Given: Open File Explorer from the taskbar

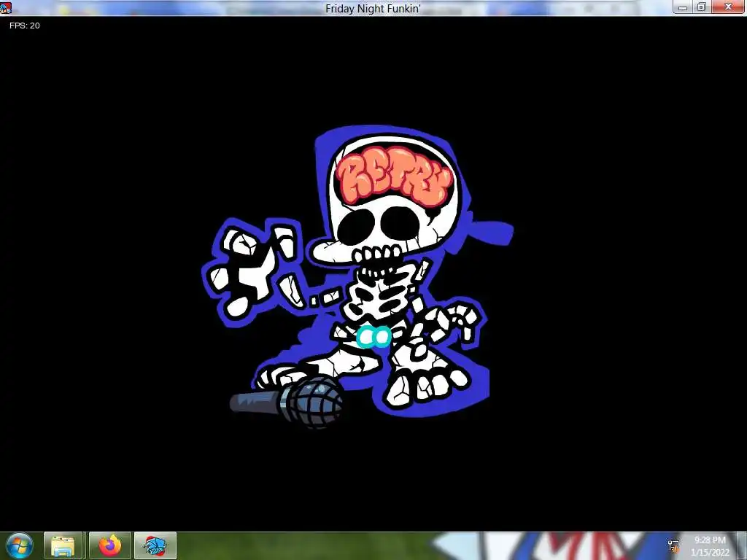Looking at the screenshot, I should coord(63,545).
